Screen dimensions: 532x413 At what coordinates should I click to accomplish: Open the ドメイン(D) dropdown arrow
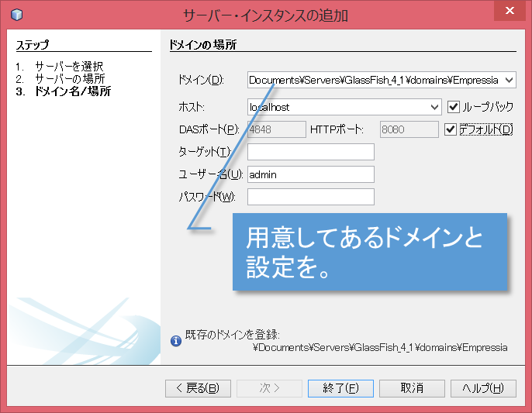[x=509, y=80]
